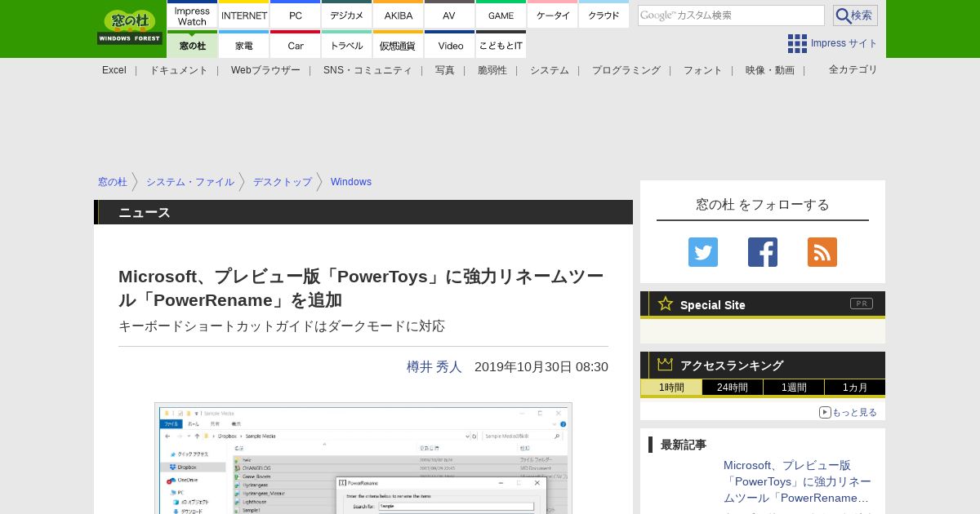Select the 1時間 ranking tab
980x514 pixels.
(x=671, y=388)
